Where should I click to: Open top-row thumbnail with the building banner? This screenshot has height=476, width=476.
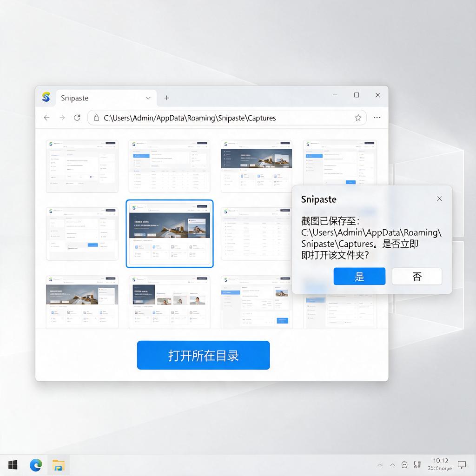click(257, 166)
